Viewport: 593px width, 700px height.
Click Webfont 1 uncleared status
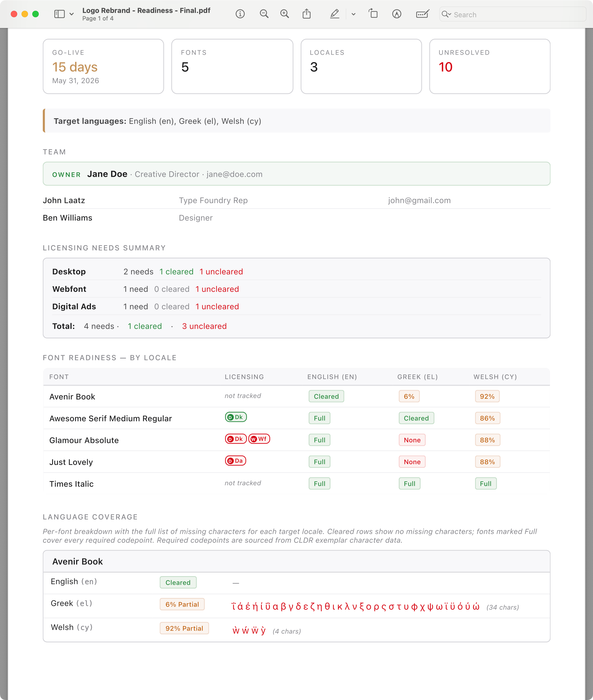(217, 289)
